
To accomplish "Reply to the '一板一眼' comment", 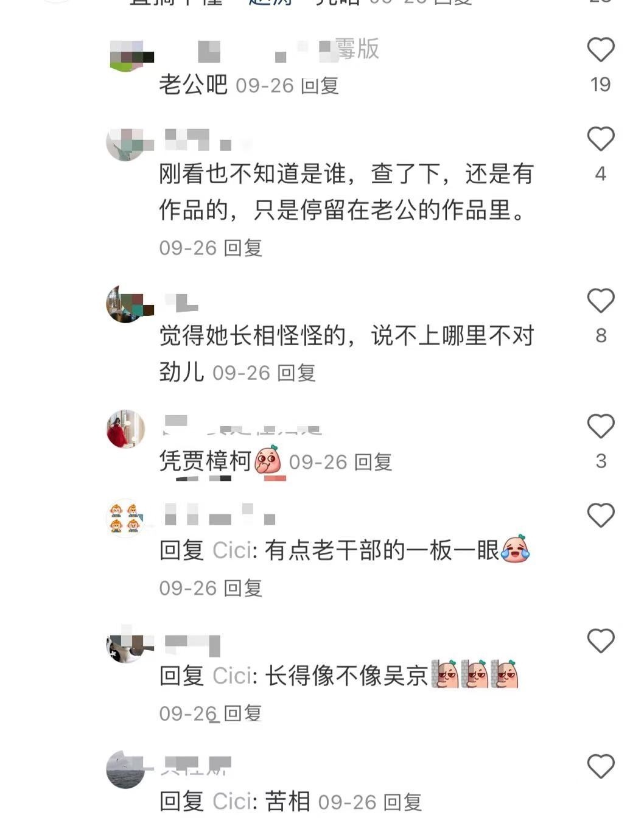I will [243, 588].
